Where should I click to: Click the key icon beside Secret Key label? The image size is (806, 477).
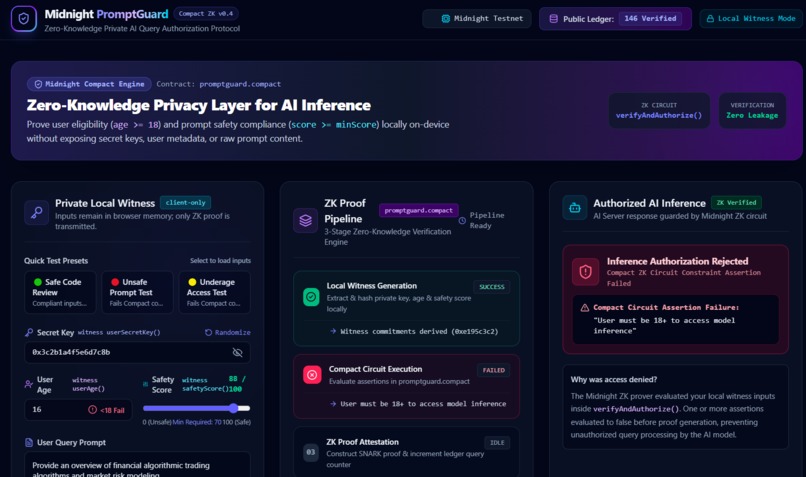point(29,333)
